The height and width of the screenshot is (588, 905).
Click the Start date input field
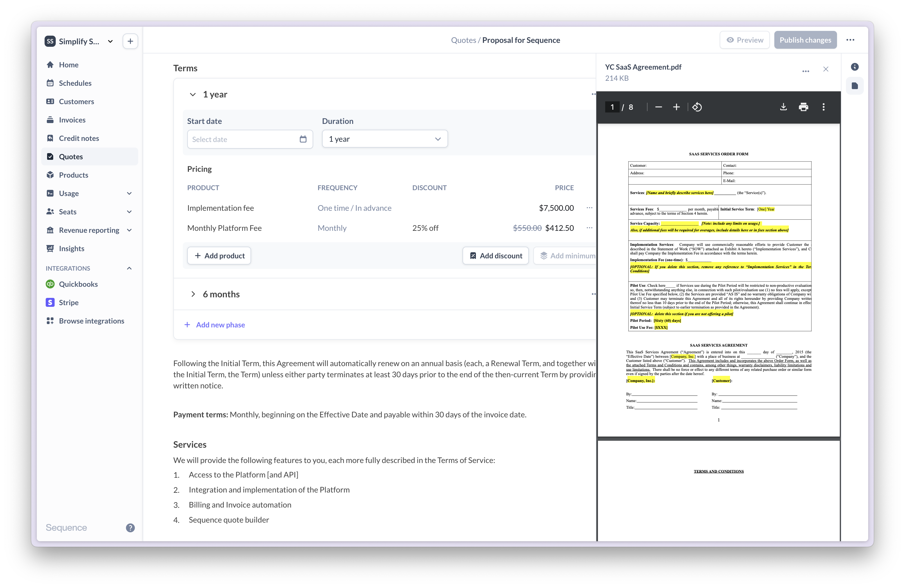[250, 139]
